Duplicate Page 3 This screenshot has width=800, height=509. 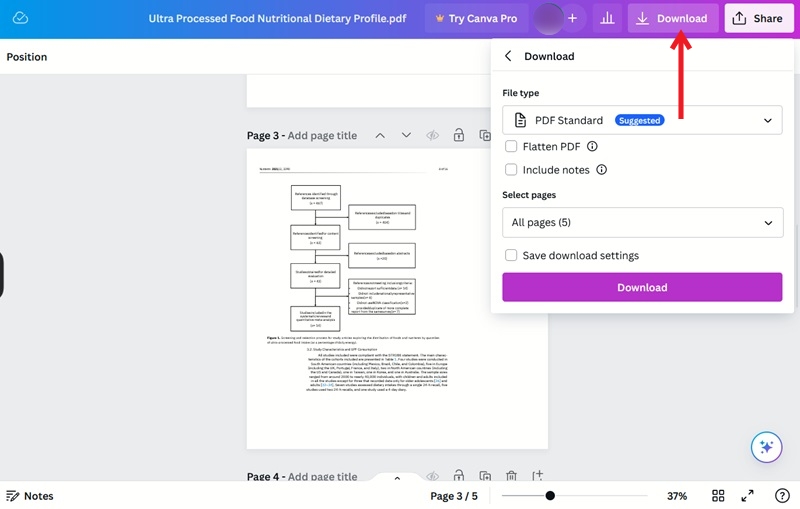click(x=485, y=135)
